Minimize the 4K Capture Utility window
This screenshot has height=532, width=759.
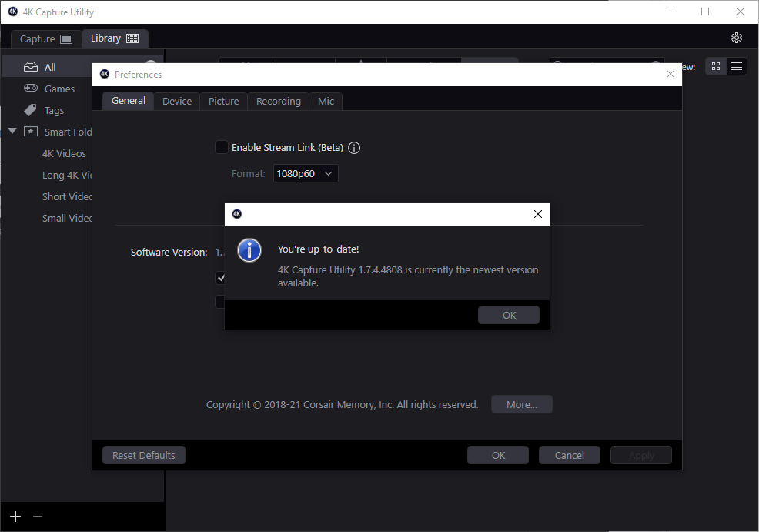pyautogui.click(x=670, y=12)
